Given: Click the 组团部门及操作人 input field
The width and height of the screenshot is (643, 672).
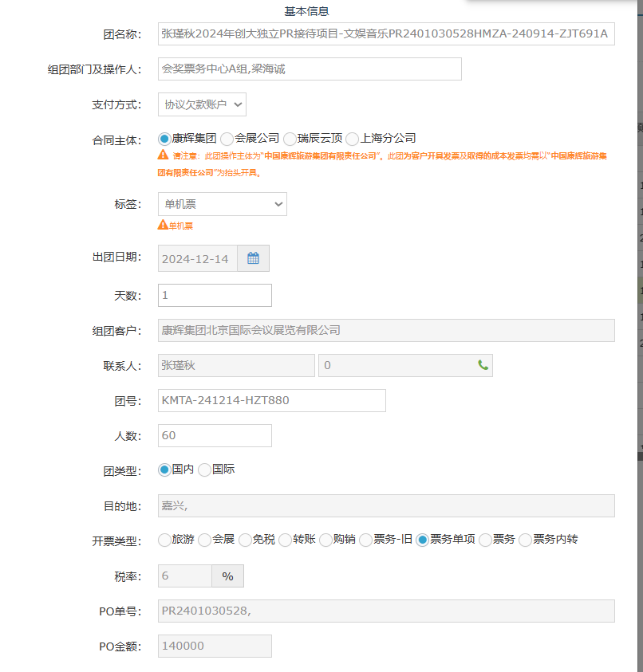Looking at the screenshot, I should (310, 69).
